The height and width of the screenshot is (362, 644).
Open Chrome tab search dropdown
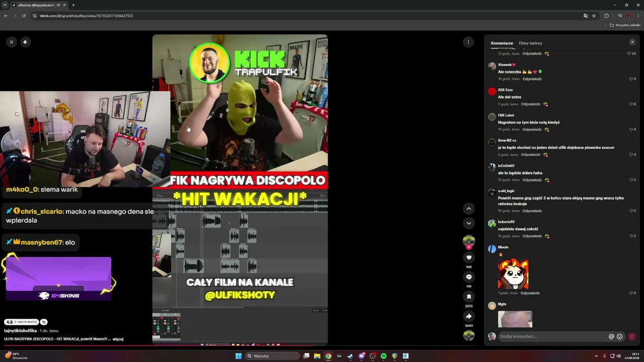click(5, 5)
